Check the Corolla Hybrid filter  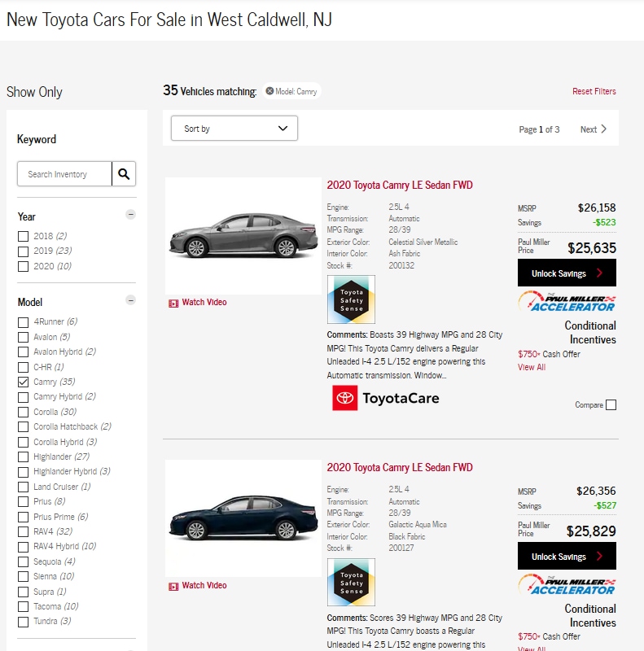click(24, 442)
